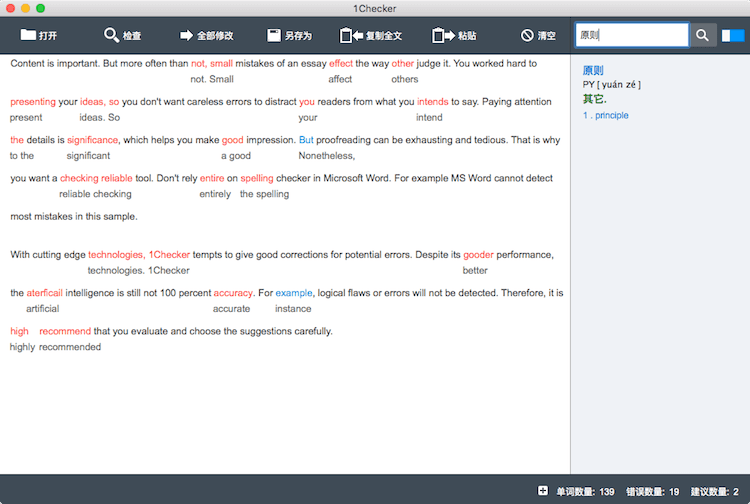Toggle the dictionary side panel switch
Viewport: 750px width, 504px height.
pos(733,35)
